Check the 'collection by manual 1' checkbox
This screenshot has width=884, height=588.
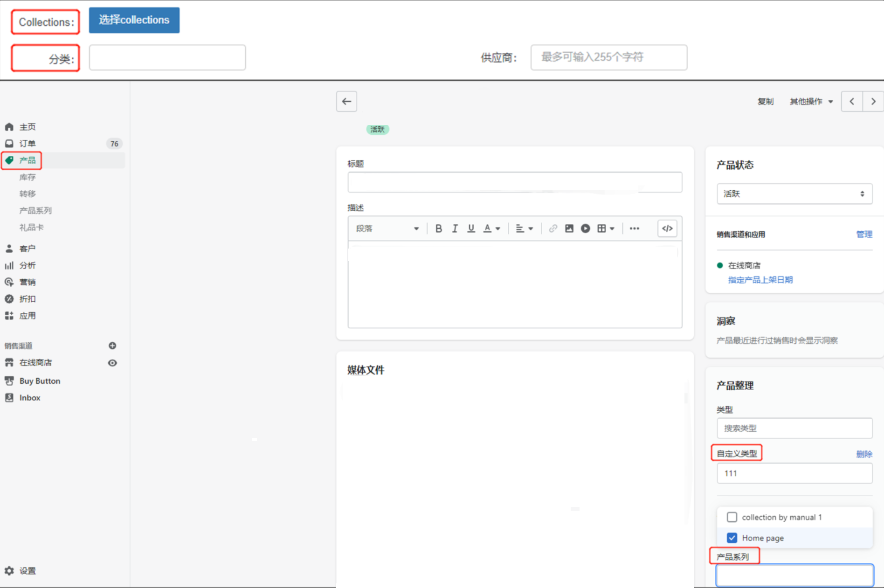(732, 517)
